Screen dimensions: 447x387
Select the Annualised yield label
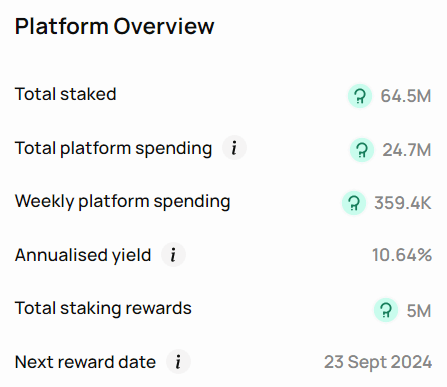[83, 255]
